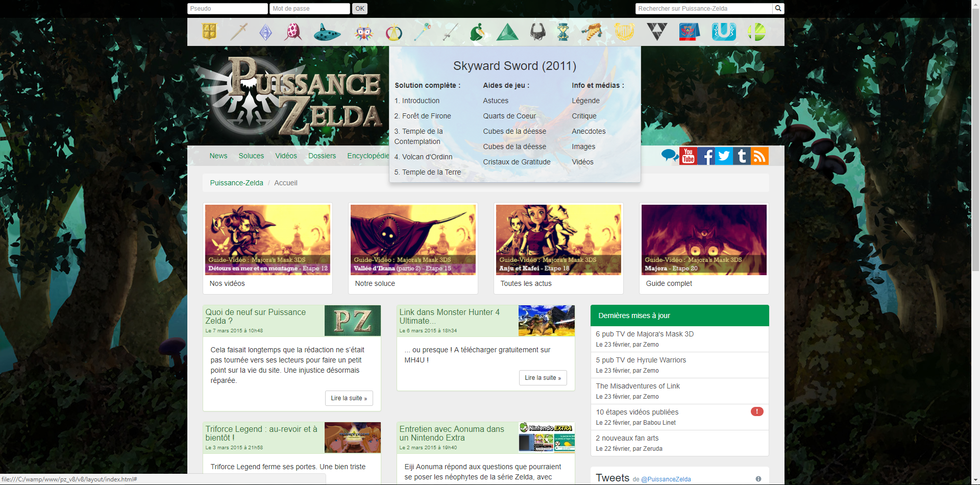Image resolution: width=980 pixels, height=485 pixels.
Task: Select '5. Temple de la Terre' entry
Action: 428,172
